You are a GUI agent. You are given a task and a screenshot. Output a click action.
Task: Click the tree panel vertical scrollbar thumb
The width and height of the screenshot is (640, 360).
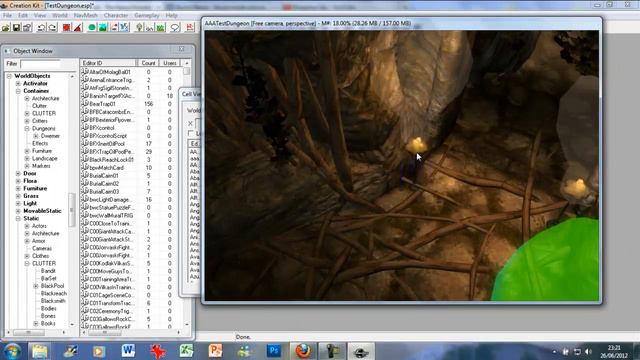tap(72, 210)
